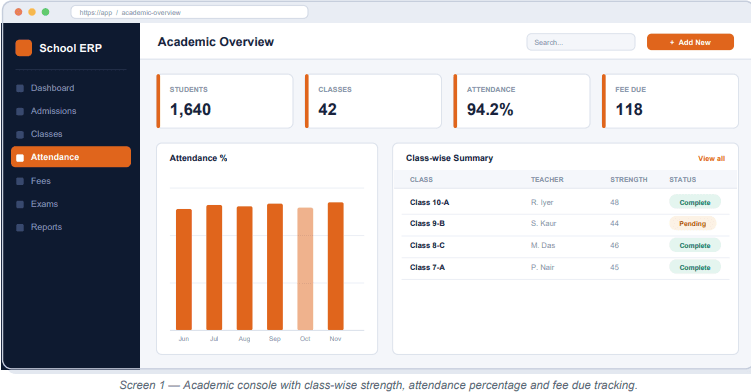Image resolution: width=751 pixels, height=392 pixels.
Task: Click the Exams sidebar icon
Action: tap(20, 204)
